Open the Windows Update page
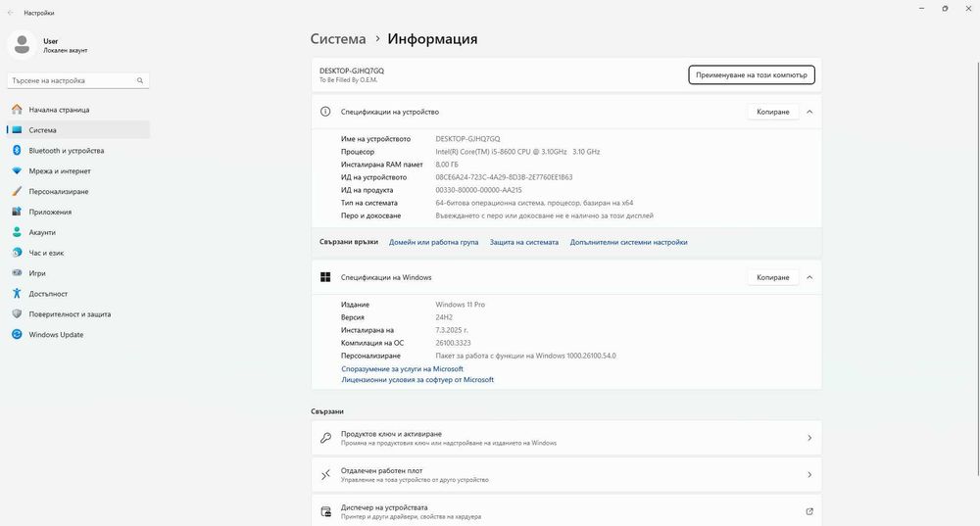This screenshot has width=980, height=526. (x=78, y=334)
